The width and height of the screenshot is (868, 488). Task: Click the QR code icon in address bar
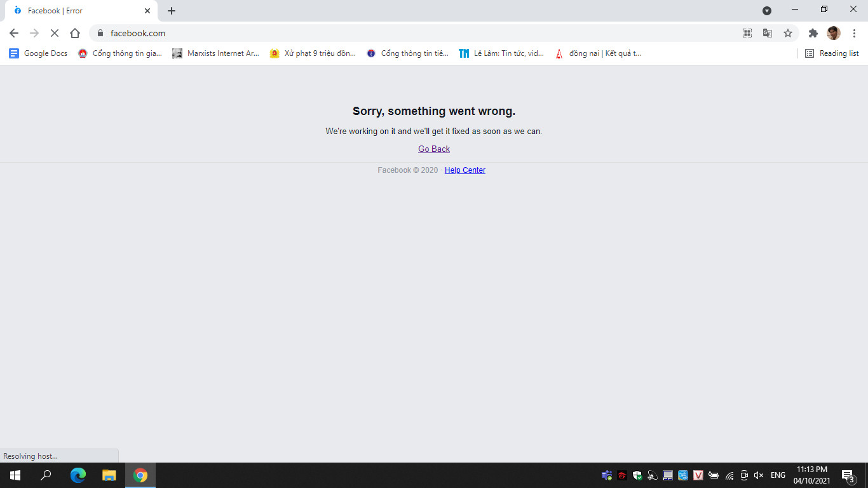(747, 33)
